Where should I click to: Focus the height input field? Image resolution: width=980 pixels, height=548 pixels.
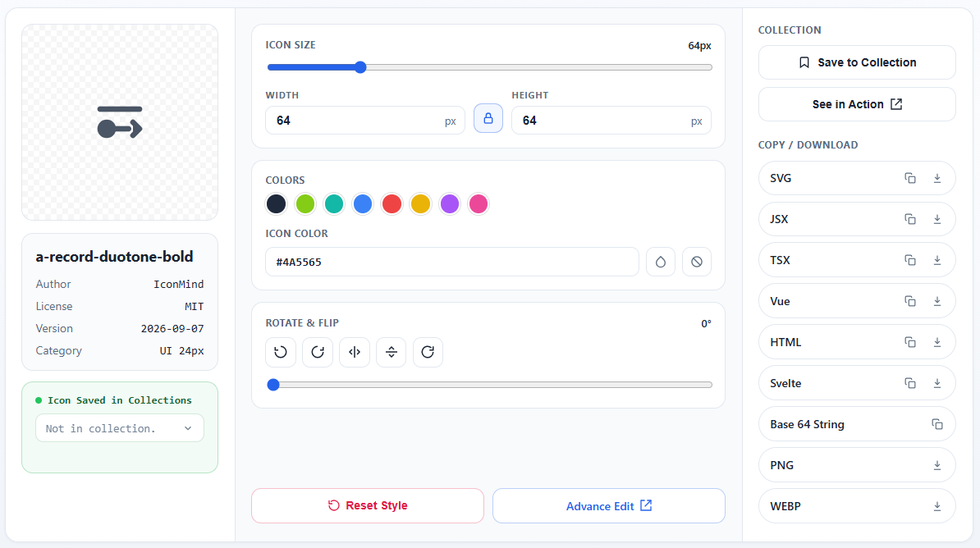[x=611, y=121]
